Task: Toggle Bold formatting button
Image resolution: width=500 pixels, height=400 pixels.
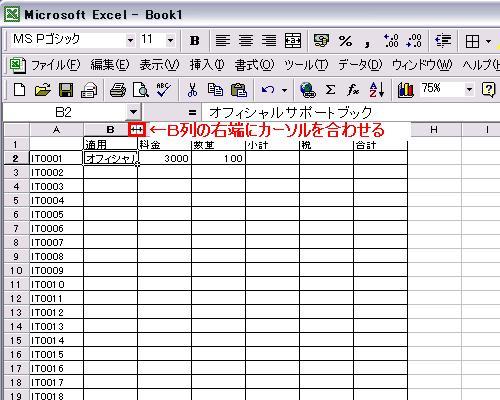Action: (195, 41)
